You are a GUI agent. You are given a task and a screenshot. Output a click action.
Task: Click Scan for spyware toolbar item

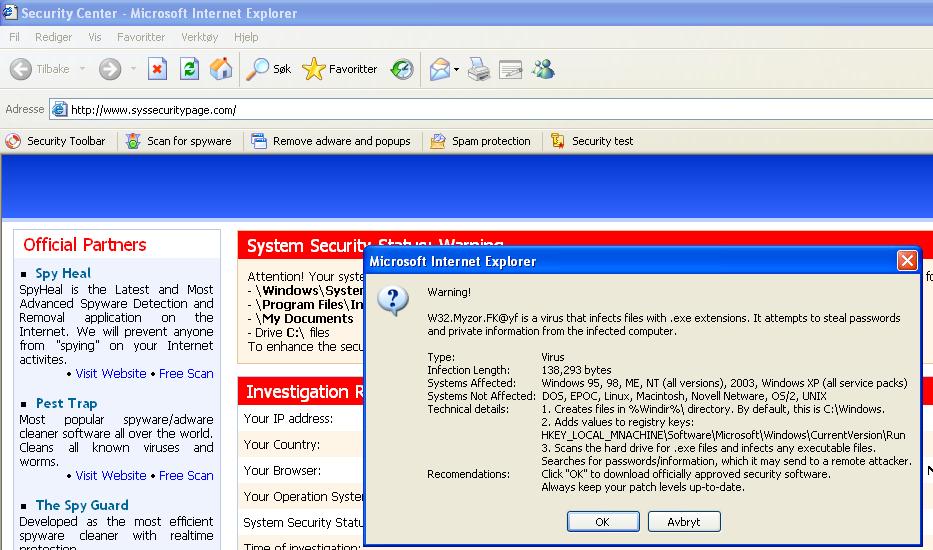[179, 141]
